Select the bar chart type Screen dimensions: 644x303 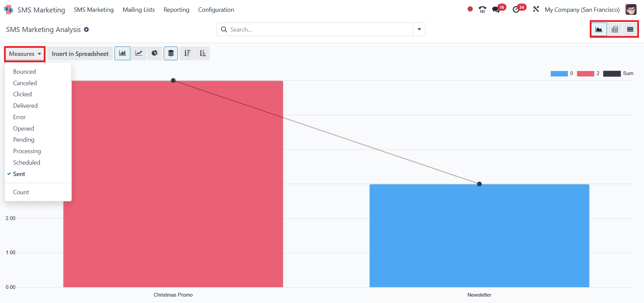pyautogui.click(x=122, y=53)
